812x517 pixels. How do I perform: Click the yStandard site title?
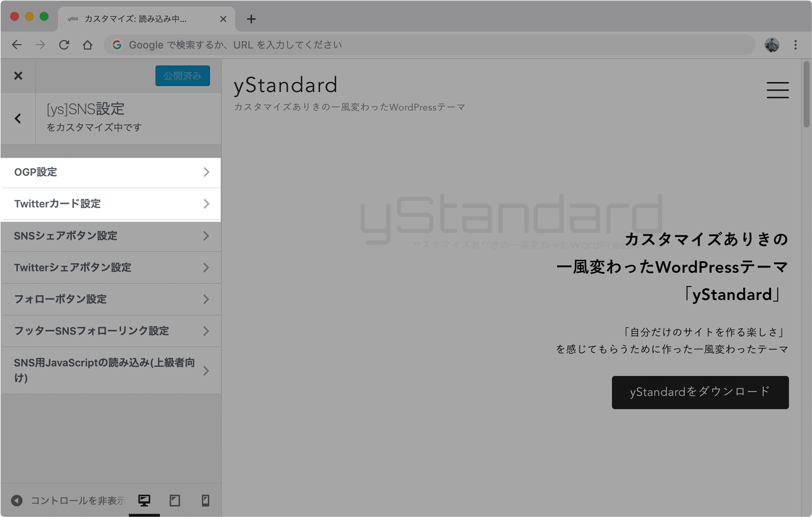tap(285, 85)
